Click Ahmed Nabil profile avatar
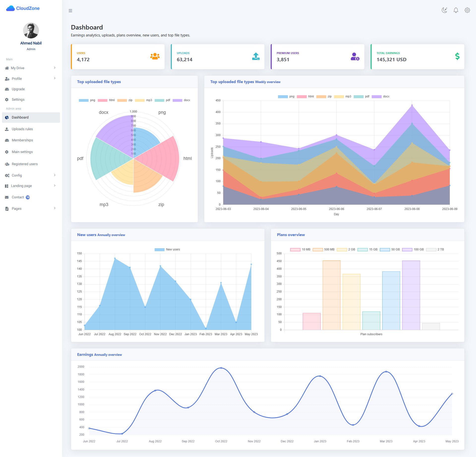 (x=31, y=30)
